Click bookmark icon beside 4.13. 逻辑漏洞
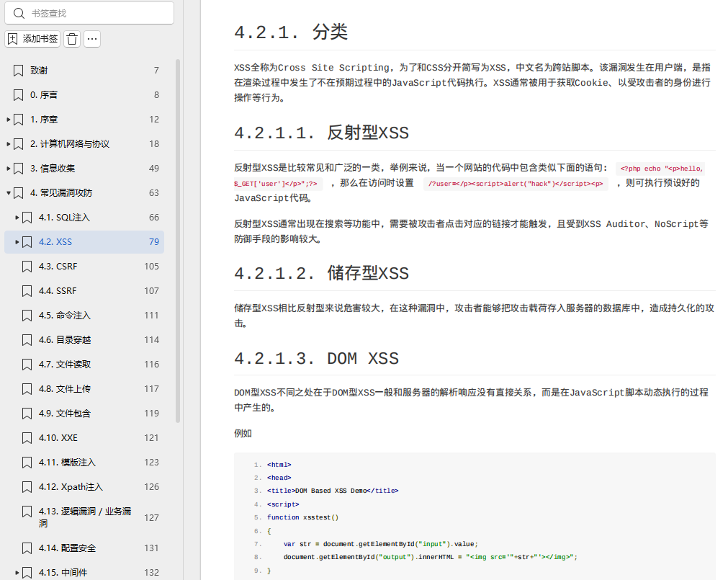728x580 pixels. 27,512
